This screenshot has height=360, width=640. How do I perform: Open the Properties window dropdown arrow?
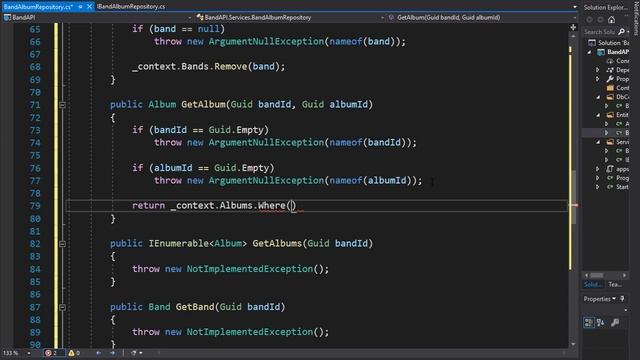coord(614,299)
